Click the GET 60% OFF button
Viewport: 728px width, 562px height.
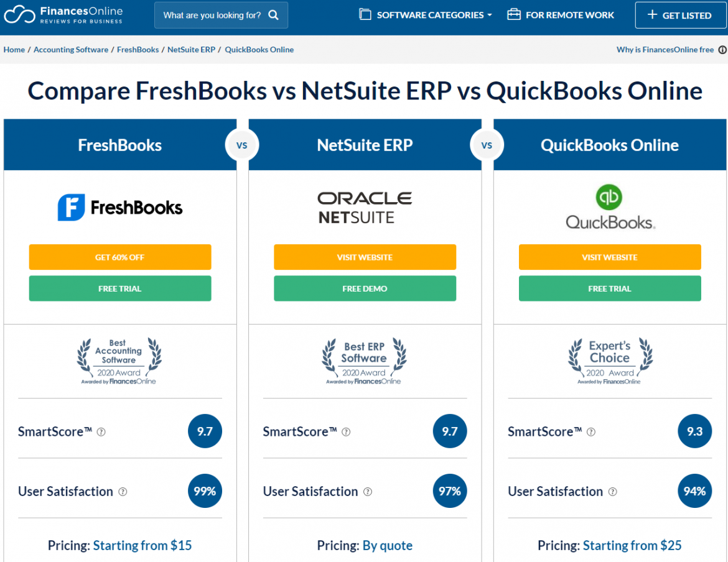(119, 257)
